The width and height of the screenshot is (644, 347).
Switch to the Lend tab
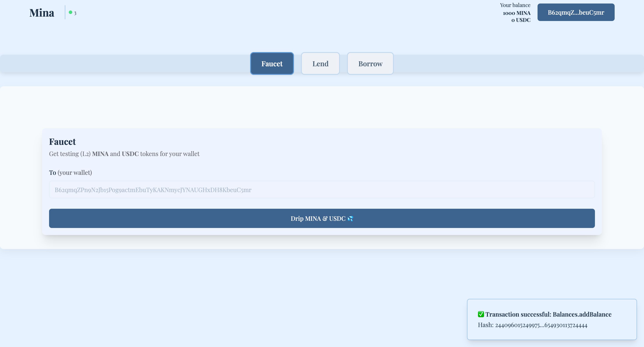[x=320, y=63]
